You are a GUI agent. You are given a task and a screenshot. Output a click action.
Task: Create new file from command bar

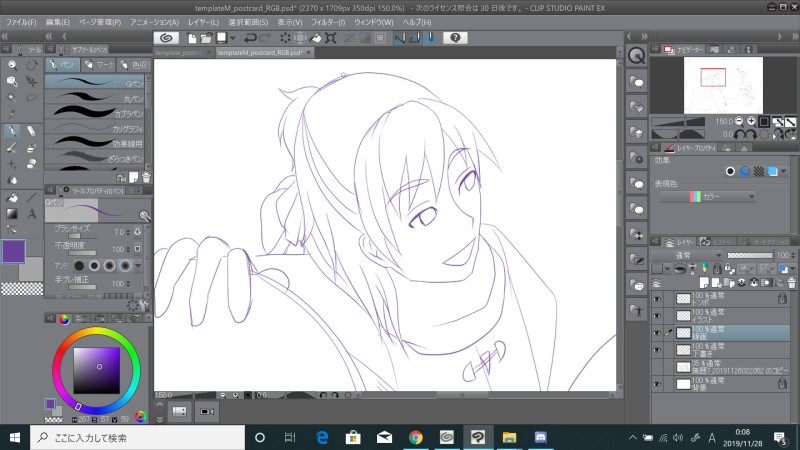192,38
